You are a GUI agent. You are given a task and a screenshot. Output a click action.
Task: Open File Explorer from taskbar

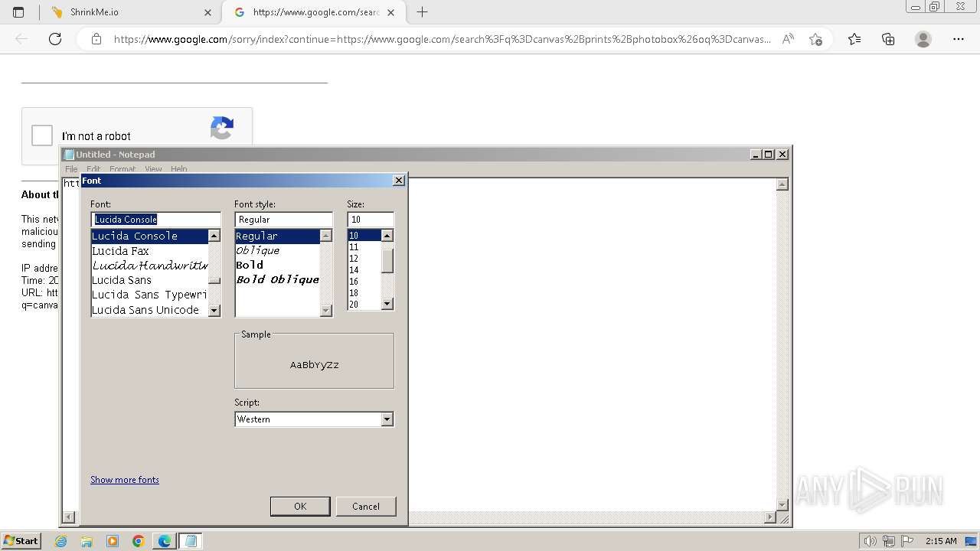point(87,541)
